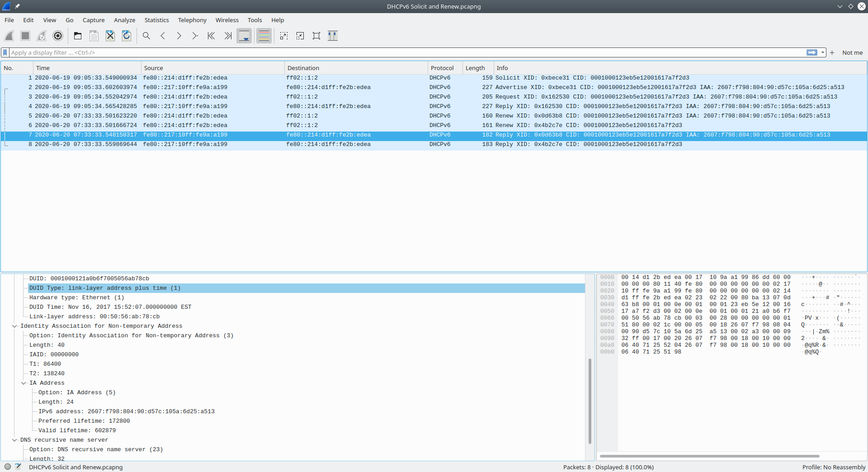Go back in packet history arrow
The width and height of the screenshot is (868, 472).
[163, 36]
